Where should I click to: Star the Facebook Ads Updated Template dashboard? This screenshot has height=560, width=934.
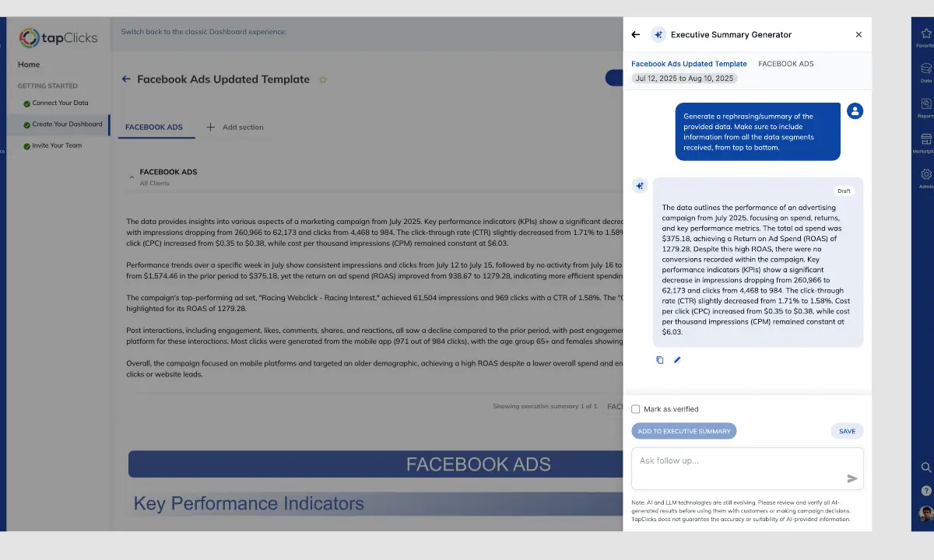323,79
